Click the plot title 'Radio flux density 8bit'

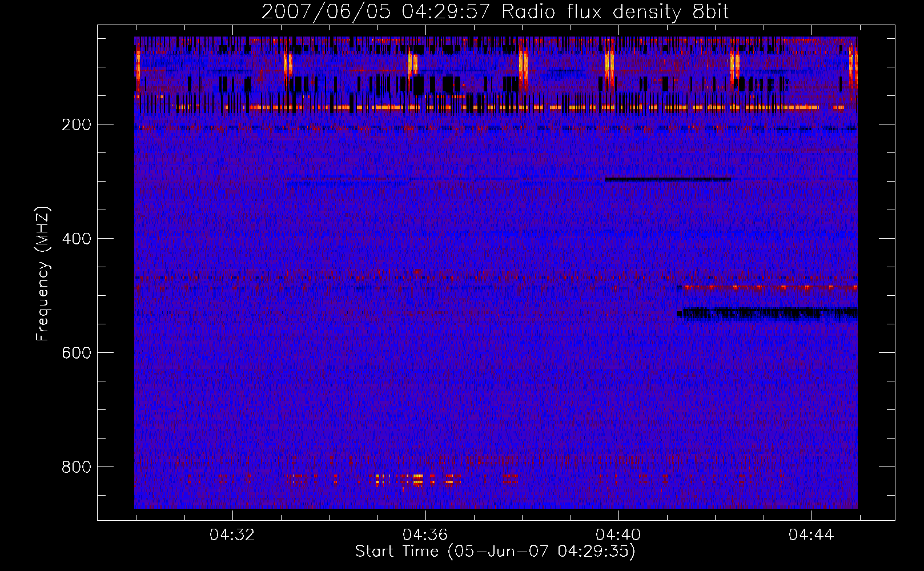616,12
